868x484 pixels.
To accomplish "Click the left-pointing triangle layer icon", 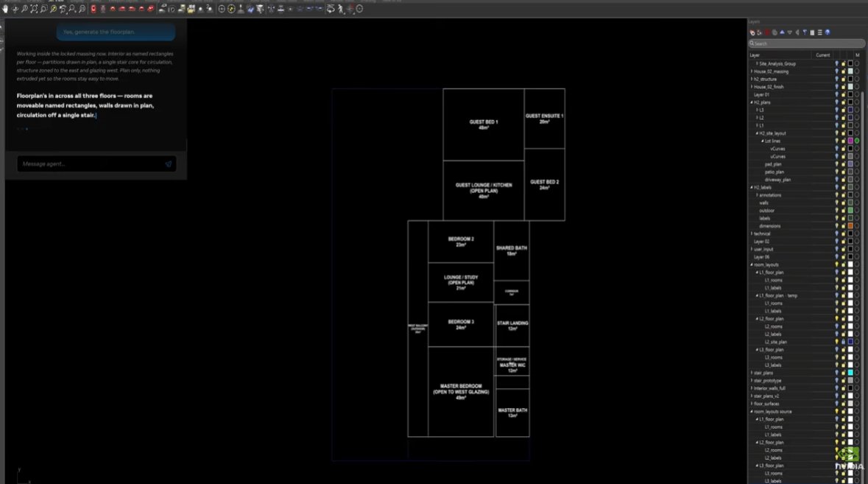I will tap(797, 32).
